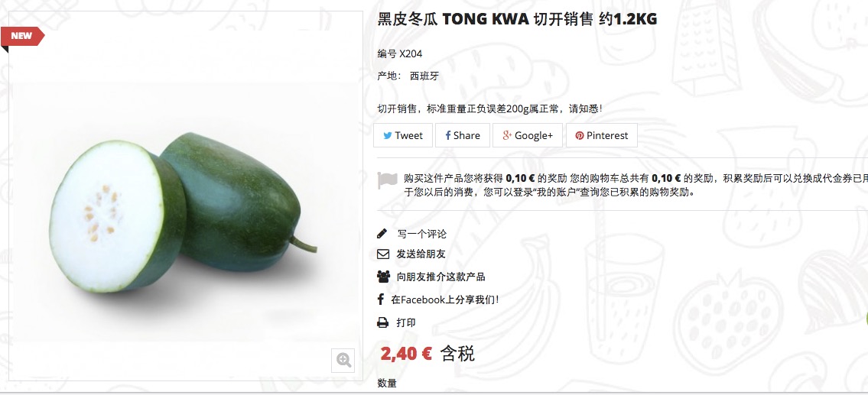Click the printer icon
The height and width of the screenshot is (395, 868).
point(382,322)
